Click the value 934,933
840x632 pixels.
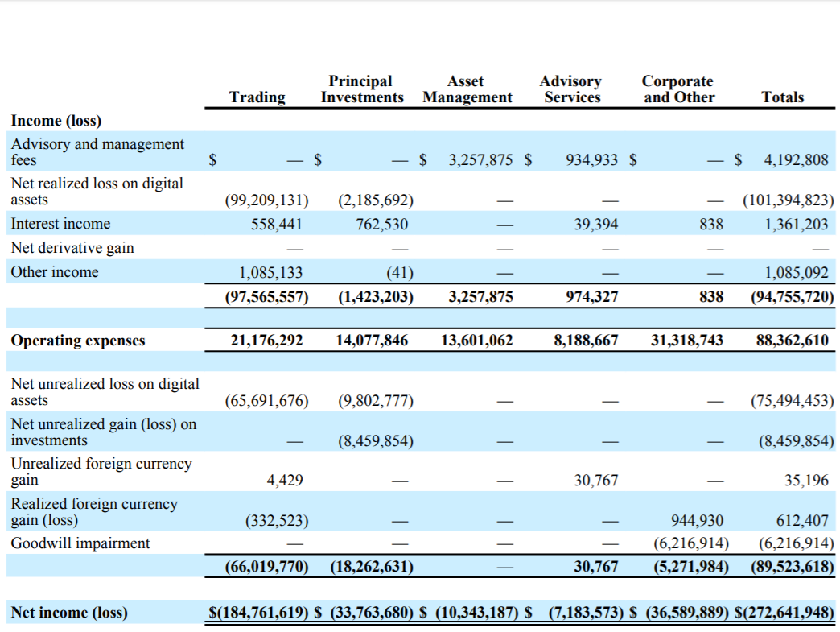(592, 159)
